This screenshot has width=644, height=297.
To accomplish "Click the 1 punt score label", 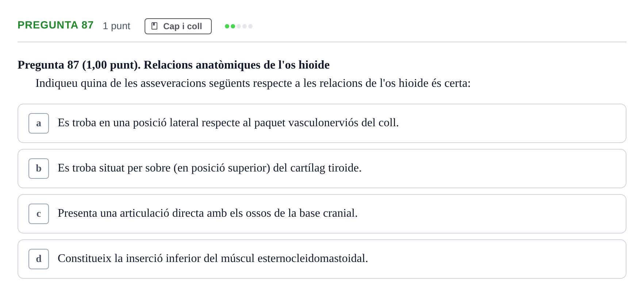I will pyautogui.click(x=116, y=26).
